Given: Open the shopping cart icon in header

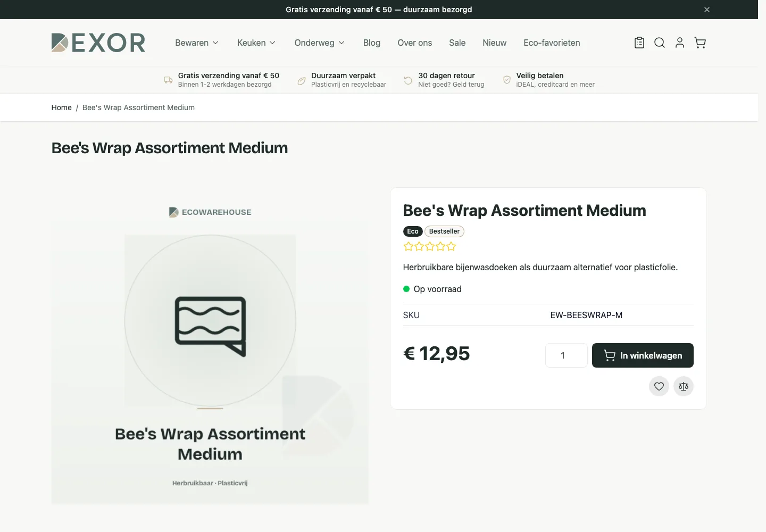Looking at the screenshot, I should pos(700,43).
